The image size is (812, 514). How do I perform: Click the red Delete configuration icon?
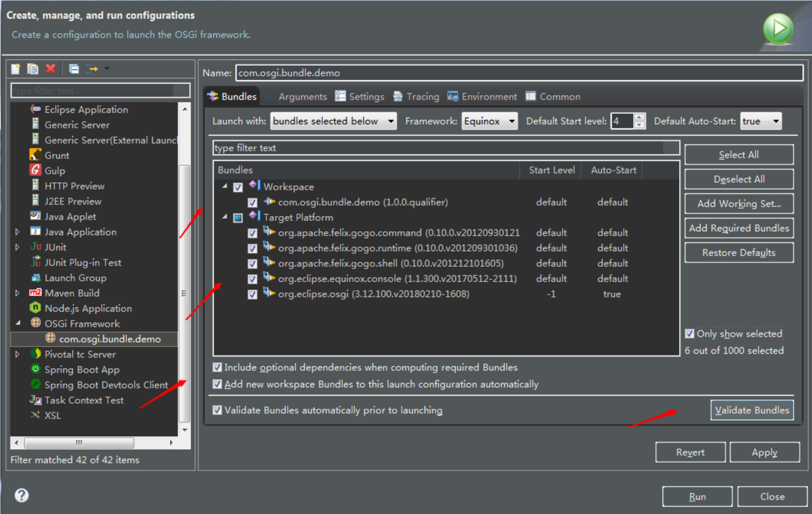(50, 69)
